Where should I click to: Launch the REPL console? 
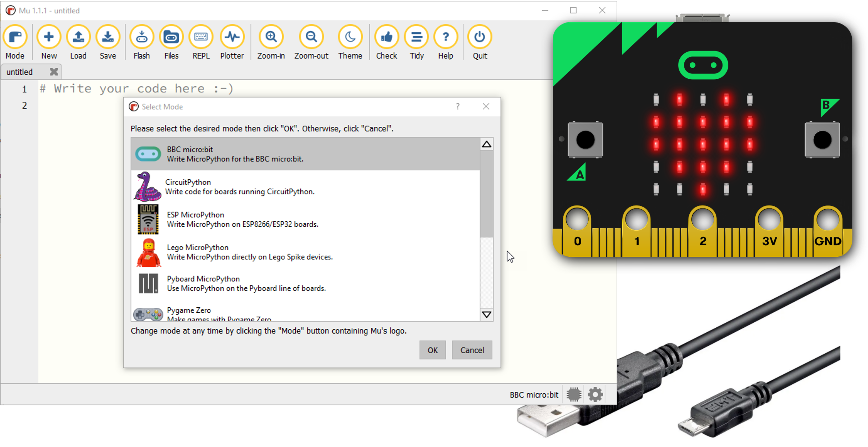(x=201, y=43)
